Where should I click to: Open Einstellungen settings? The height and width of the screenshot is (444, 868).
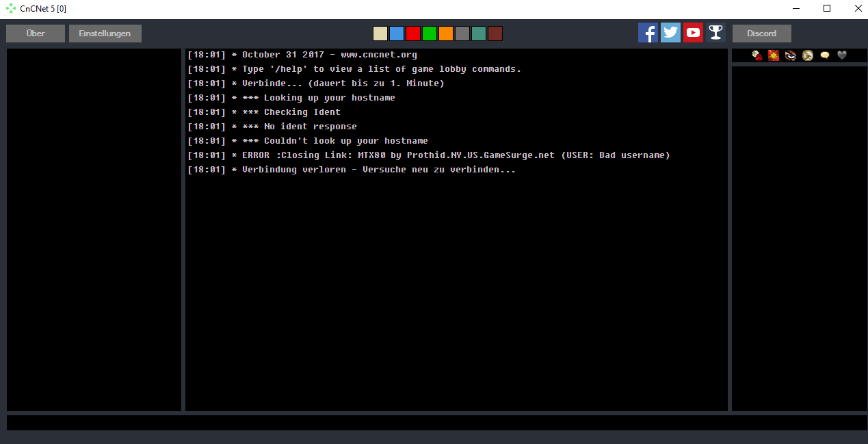[x=105, y=34]
